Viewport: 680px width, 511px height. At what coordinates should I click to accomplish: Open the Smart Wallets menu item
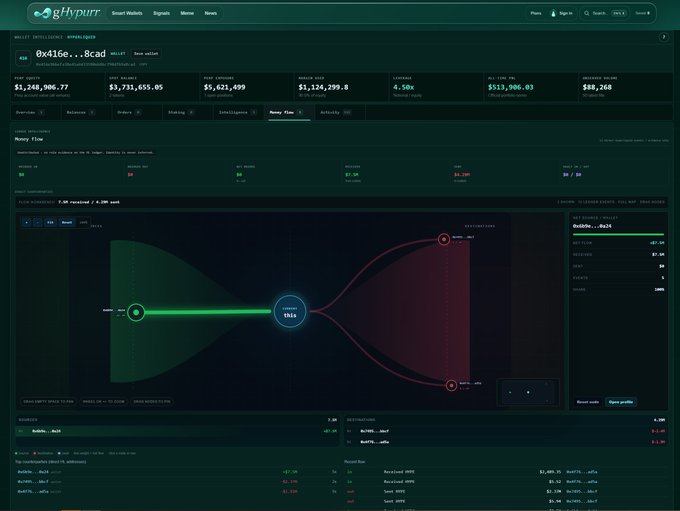point(127,13)
